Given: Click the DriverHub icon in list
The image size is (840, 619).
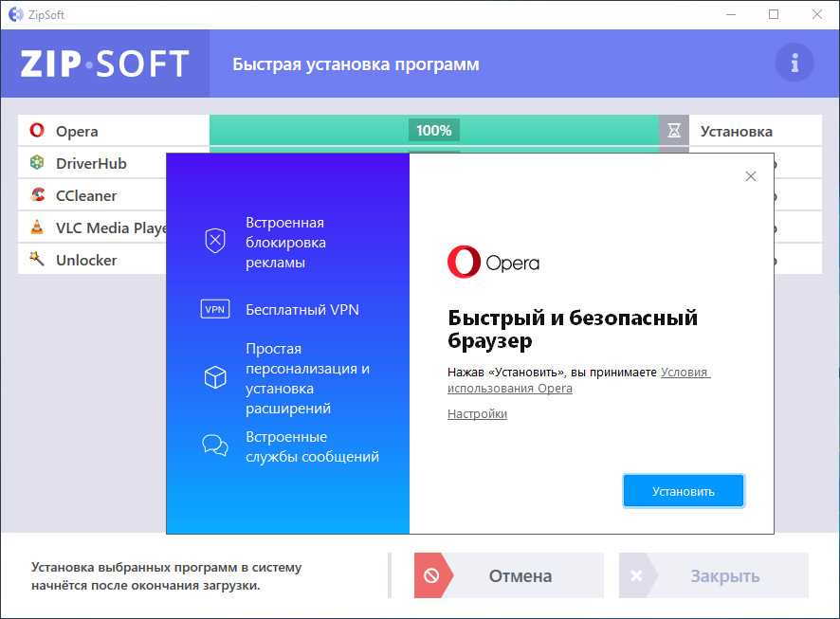Looking at the screenshot, I should (x=37, y=163).
